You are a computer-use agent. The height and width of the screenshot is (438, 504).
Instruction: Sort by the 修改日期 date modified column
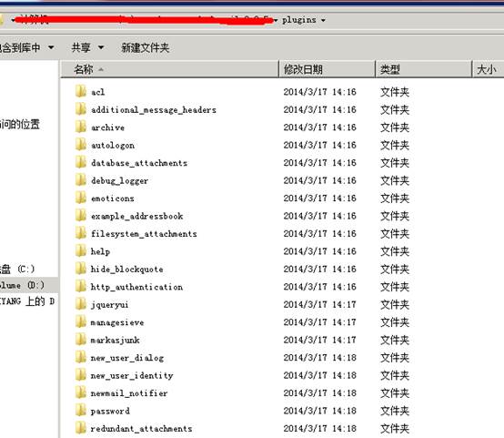coord(327,69)
